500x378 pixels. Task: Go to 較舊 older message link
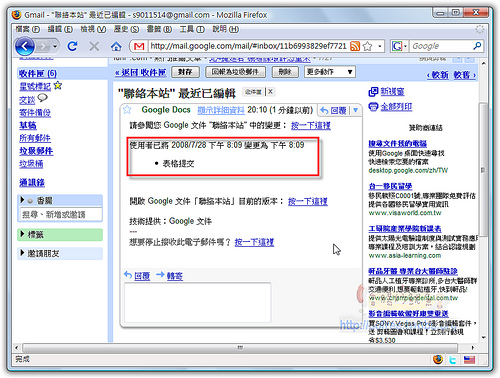[x=464, y=75]
